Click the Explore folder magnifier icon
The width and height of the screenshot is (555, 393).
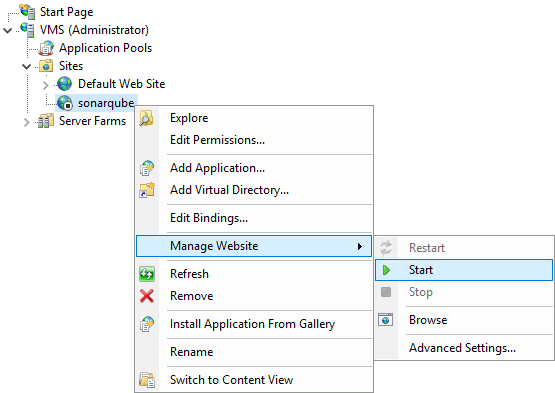tap(146, 118)
